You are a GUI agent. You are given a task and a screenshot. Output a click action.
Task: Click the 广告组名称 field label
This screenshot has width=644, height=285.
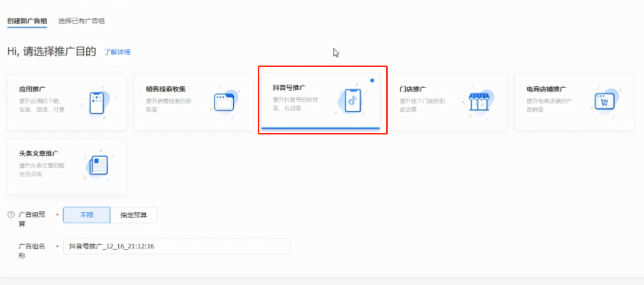(x=32, y=250)
